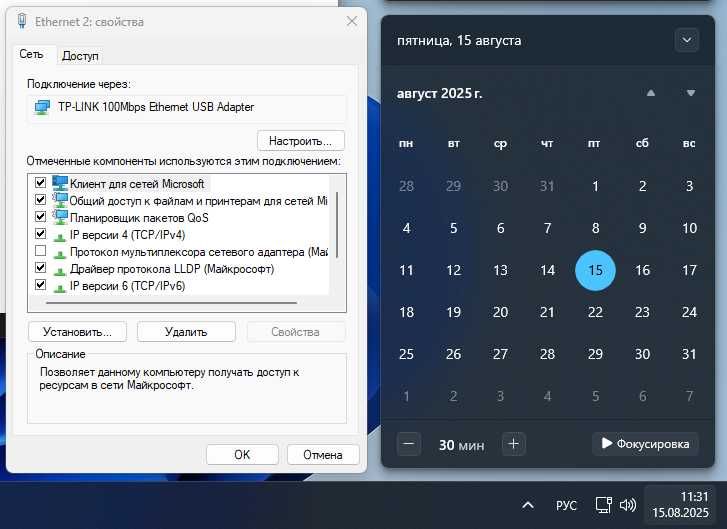Click the taskbar clock showing 11:31
Viewport: 727px width, 529px height.
click(680, 504)
